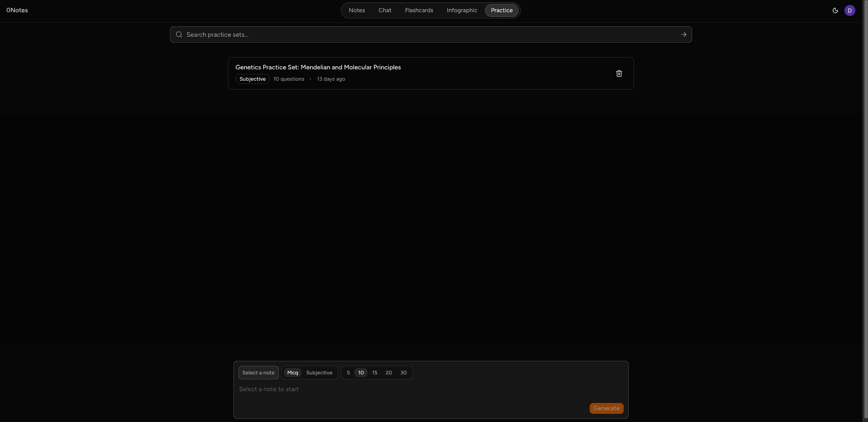
Task: Select the 5 questions option
Action: 348,372
